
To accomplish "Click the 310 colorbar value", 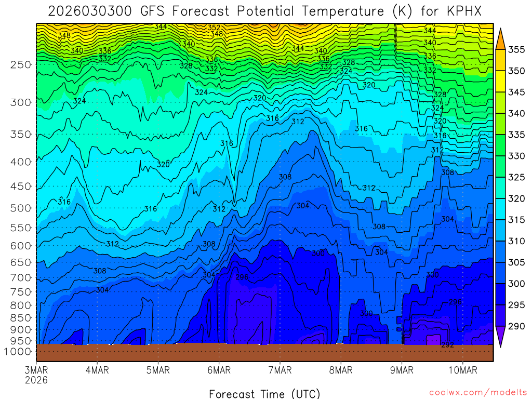I will (x=516, y=241).
